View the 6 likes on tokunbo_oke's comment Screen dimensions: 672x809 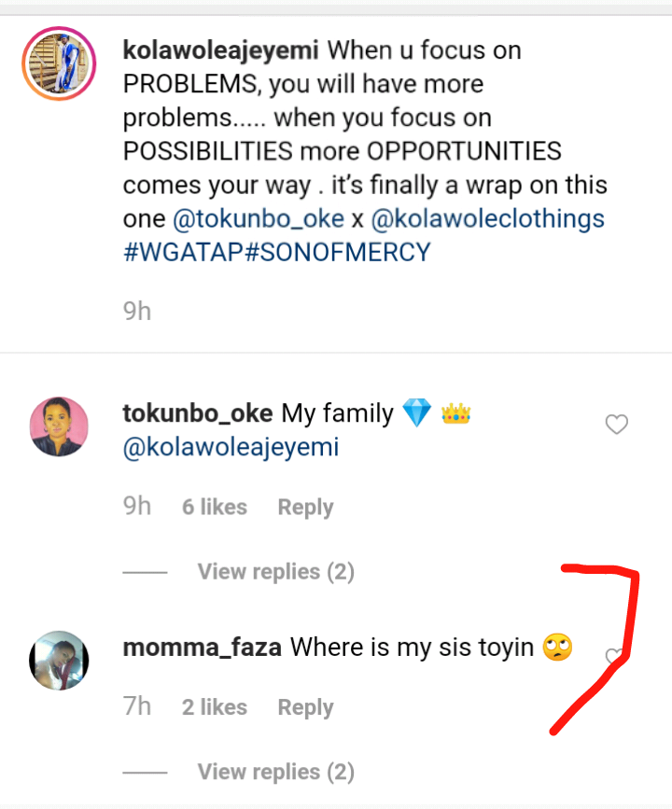(215, 507)
